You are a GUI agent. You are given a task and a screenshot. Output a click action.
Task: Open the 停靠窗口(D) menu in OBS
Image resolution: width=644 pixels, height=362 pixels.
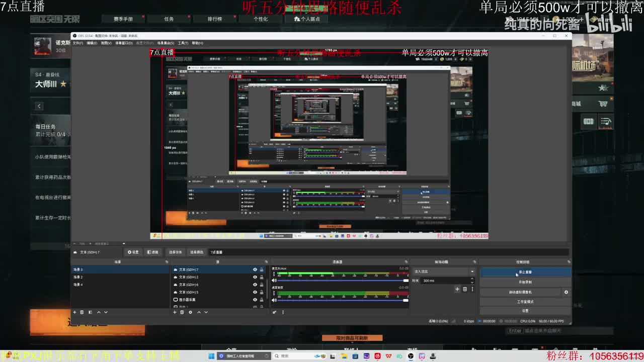point(124,43)
